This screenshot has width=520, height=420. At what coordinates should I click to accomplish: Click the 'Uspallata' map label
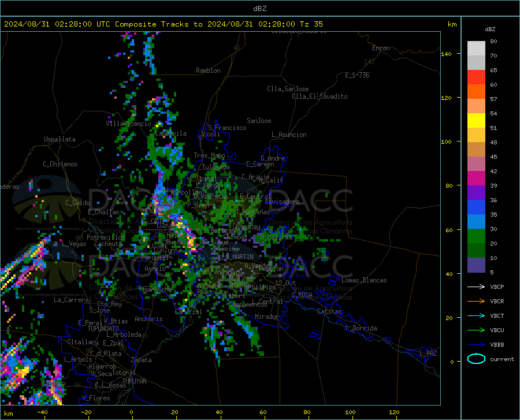click(x=60, y=139)
